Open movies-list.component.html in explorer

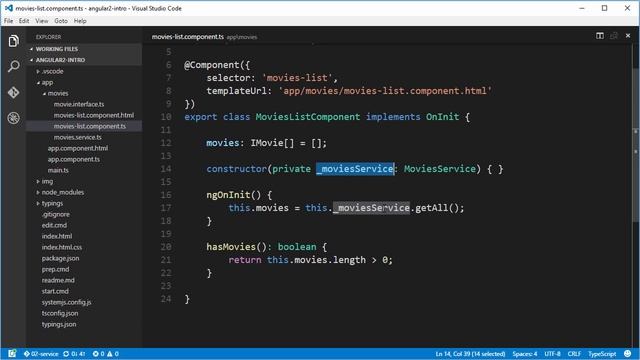pyautogui.click(x=93, y=115)
